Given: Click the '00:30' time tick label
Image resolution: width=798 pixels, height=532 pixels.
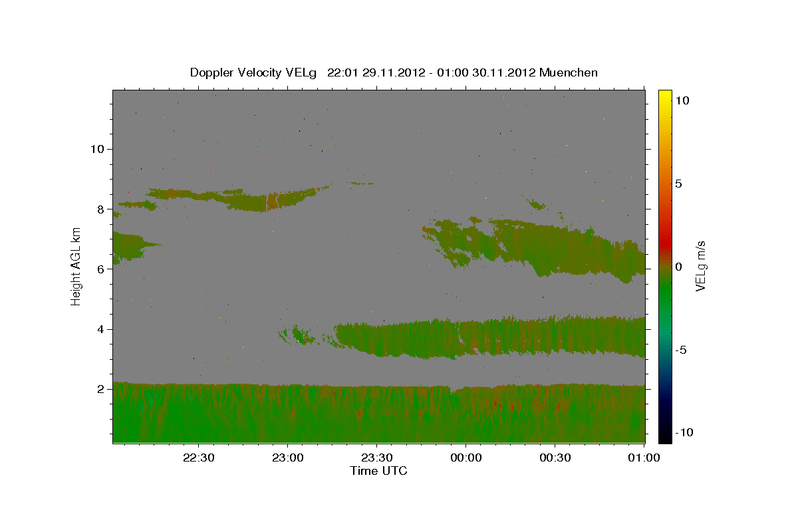Looking at the screenshot, I should pyautogui.click(x=555, y=458).
